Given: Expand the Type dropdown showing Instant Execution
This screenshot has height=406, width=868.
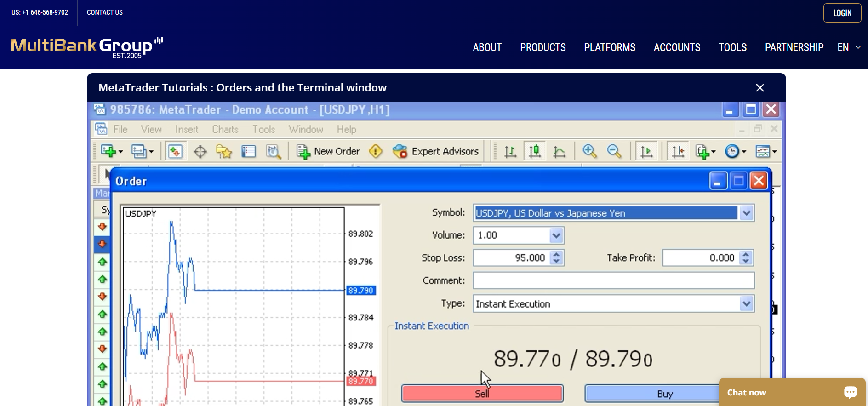Looking at the screenshot, I should pyautogui.click(x=746, y=303).
